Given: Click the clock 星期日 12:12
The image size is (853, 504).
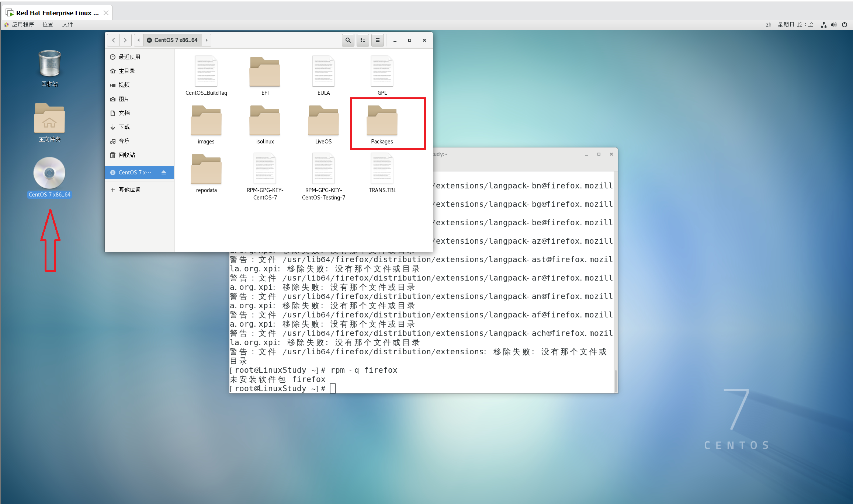Looking at the screenshot, I should coord(795,25).
